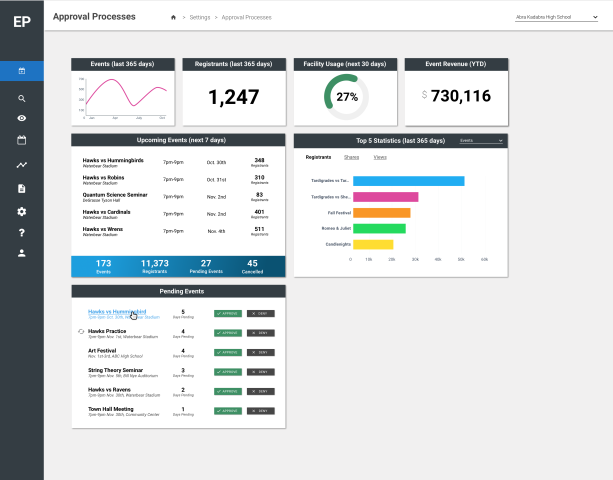Click the document icon in the sidebar

click(22, 188)
